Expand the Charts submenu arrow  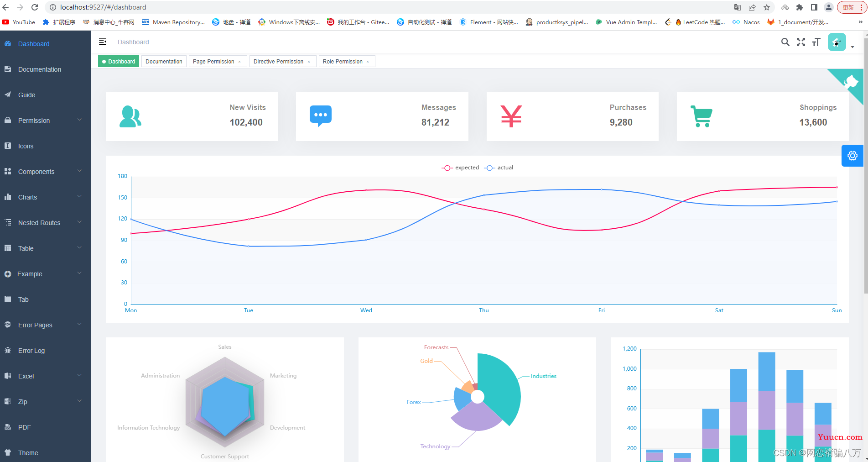point(79,196)
